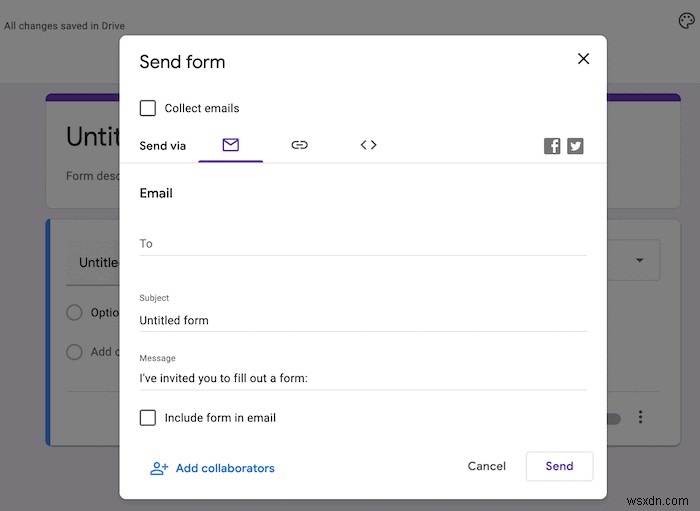700x511 pixels.
Task: Enable the Collect emails checkbox
Action: point(148,108)
